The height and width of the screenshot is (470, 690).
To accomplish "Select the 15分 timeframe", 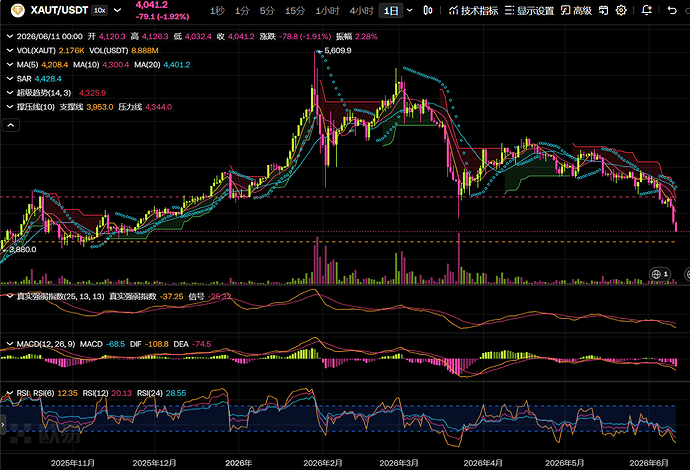I will pos(295,11).
